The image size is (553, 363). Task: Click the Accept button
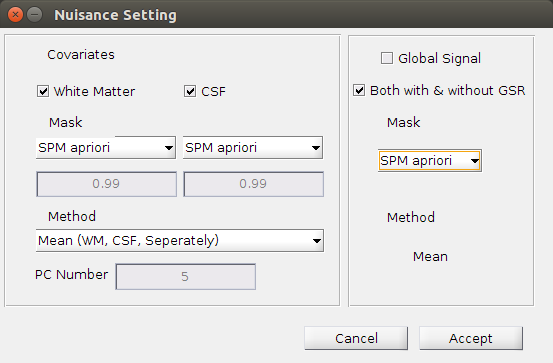[x=471, y=338]
